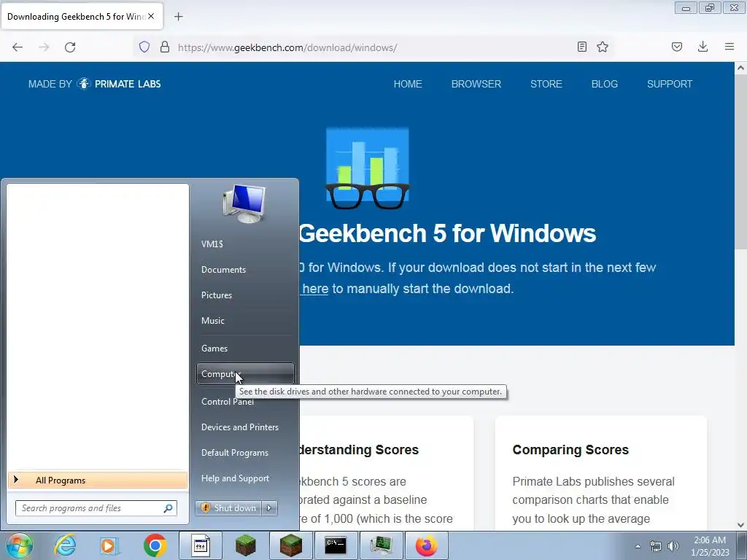Image resolution: width=747 pixels, height=560 pixels.
Task: Click the scrollbar down arrow
Action: tap(741, 525)
